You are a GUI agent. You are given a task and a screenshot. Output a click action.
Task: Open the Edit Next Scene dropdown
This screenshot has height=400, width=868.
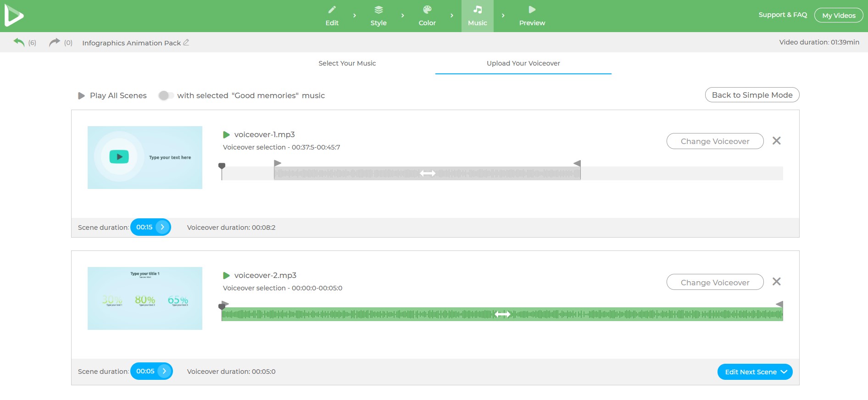[x=755, y=372]
